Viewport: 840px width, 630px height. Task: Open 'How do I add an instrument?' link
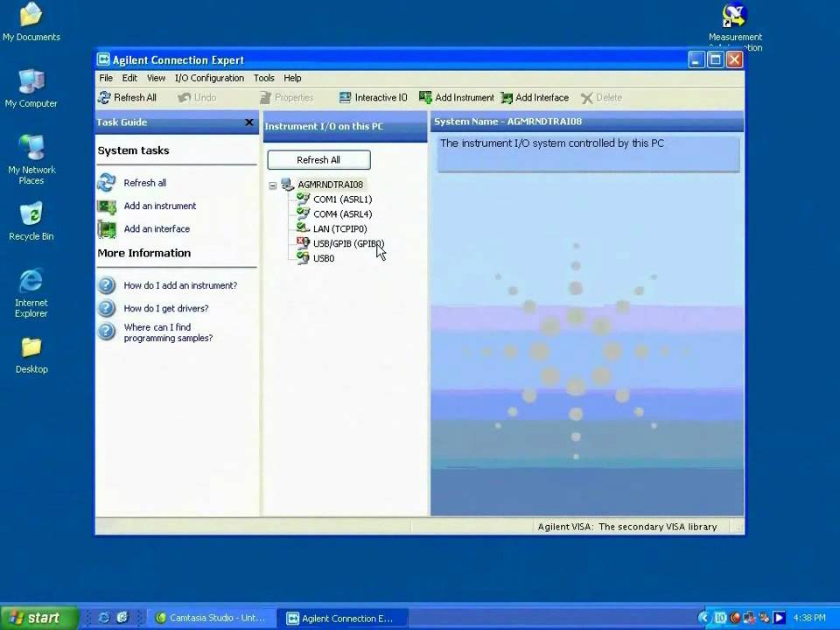point(180,285)
